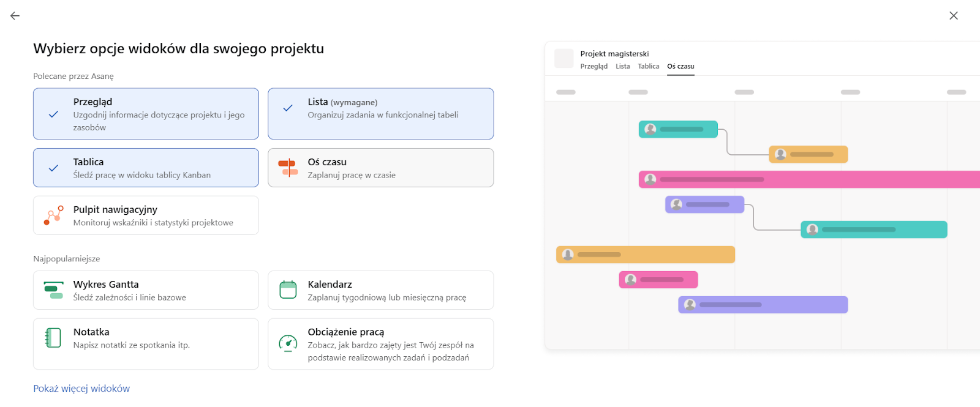Close the view options dialog
The width and height of the screenshot is (980, 407).
point(954,16)
